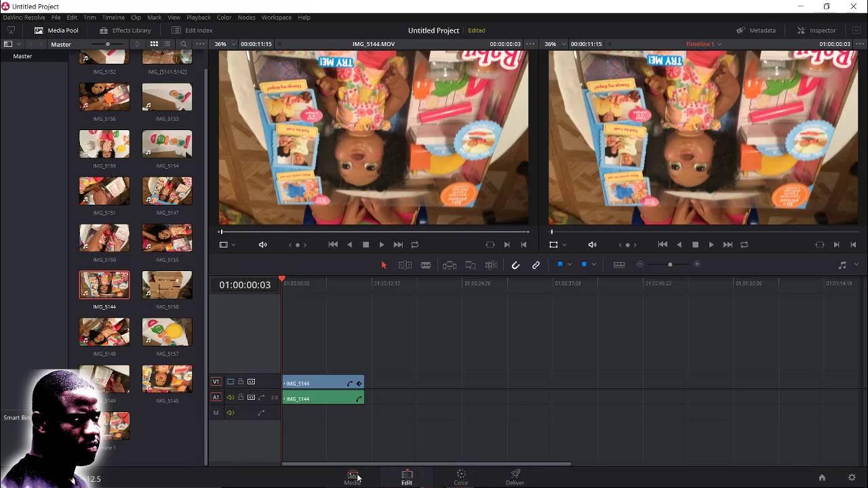Expand the audio options chevron at far right of toolbar
This screenshot has height=488, width=868.
[856, 265]
